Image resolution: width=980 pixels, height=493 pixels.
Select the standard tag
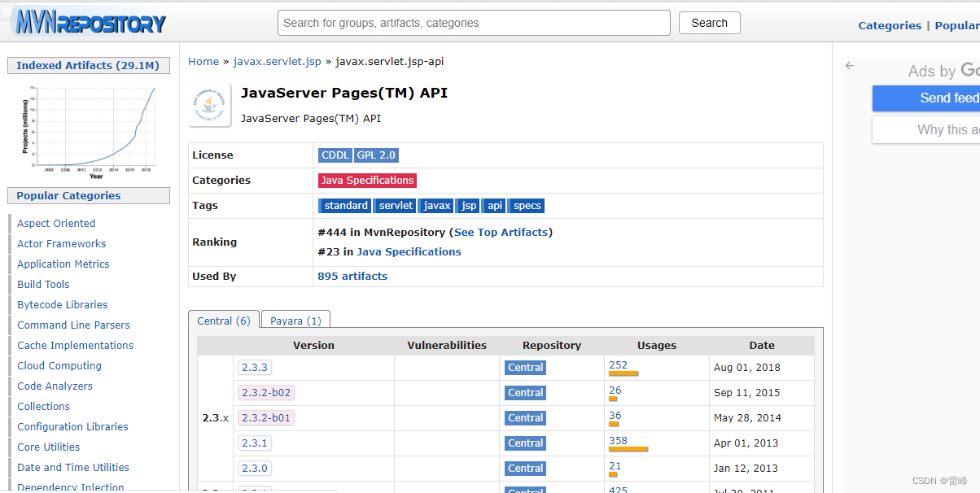pyautogui.click(x=346, y=206)
